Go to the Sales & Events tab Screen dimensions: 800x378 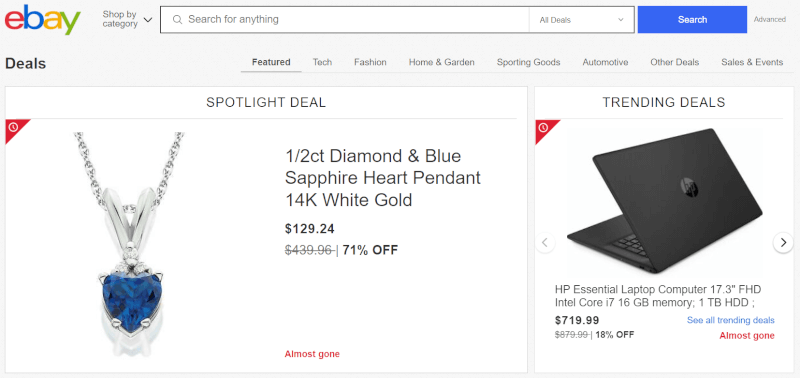[x=752, y=62]
